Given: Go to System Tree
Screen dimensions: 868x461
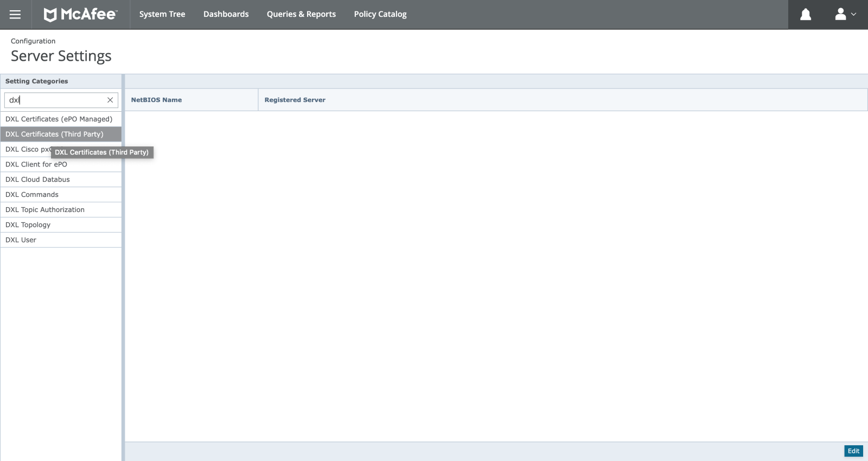Looking at the screenshot, I should point(162,15).
